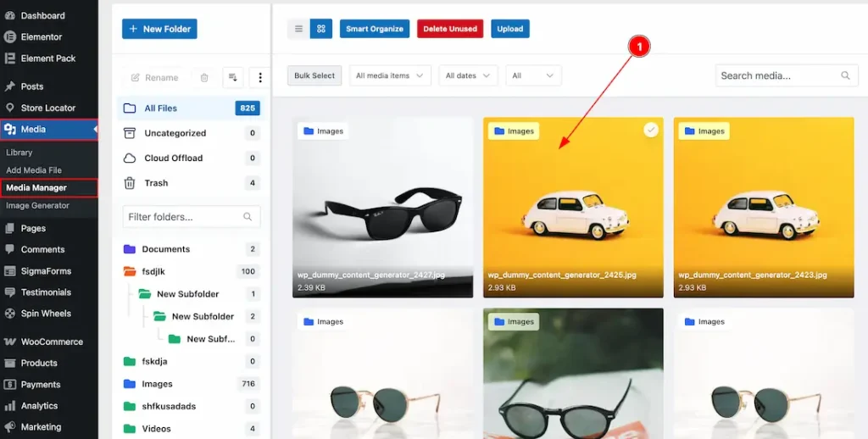The width and height of the screenshot is (868, 439).
Task: Click the Search media input field
Action: tap(787, 75)
